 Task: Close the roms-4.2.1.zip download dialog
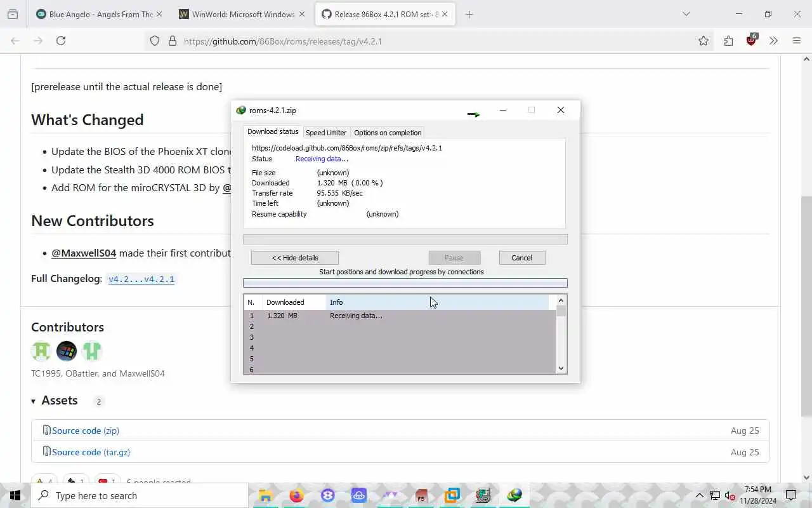(561, 110)
